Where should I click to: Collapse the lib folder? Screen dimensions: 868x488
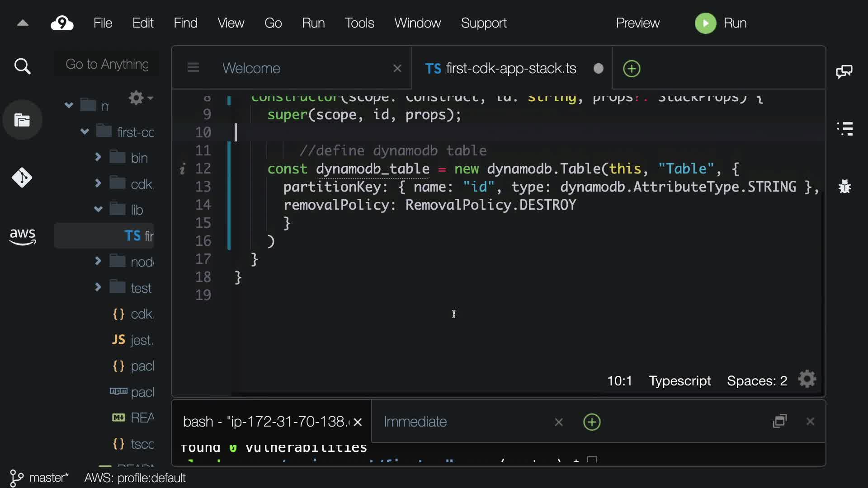click(x=98, y=209)
